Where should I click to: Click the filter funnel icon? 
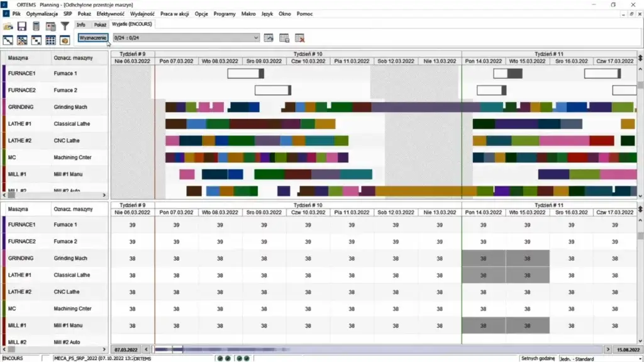pos(64,26)
